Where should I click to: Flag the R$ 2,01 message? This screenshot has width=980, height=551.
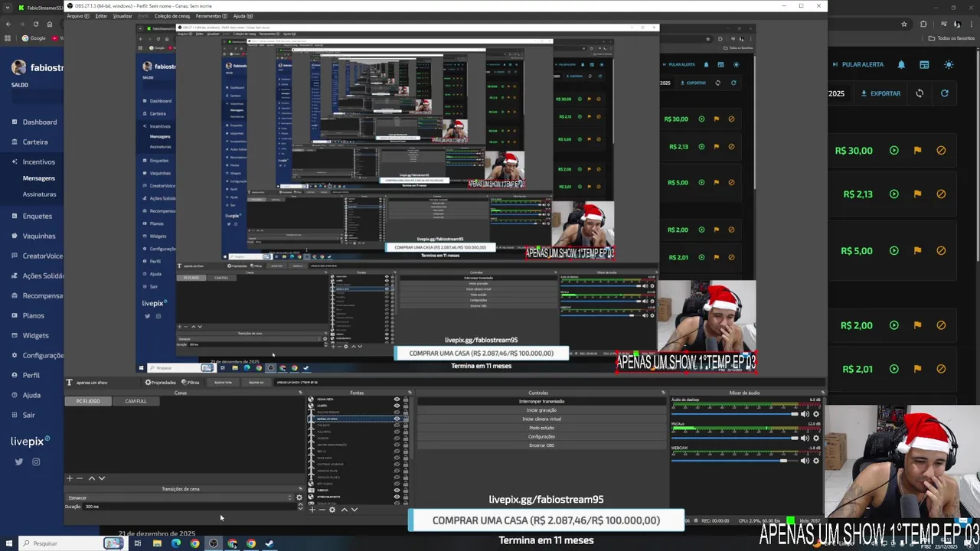click(x=917, y=368)
